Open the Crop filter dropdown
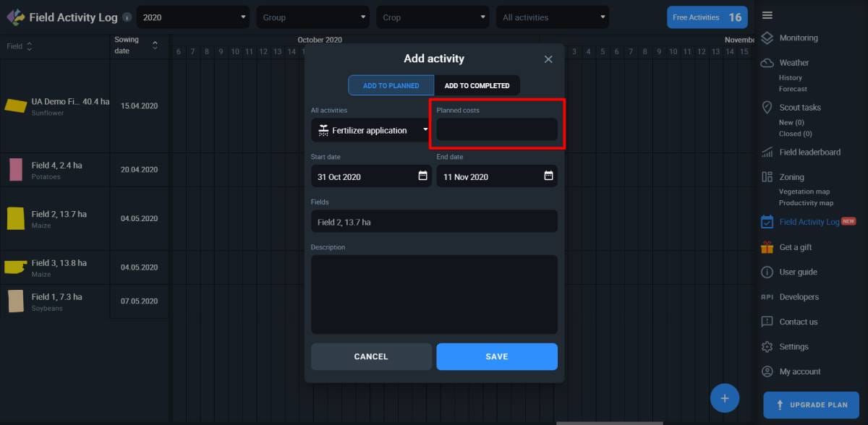This screenshot has width=868, height=425. point(433,16)
